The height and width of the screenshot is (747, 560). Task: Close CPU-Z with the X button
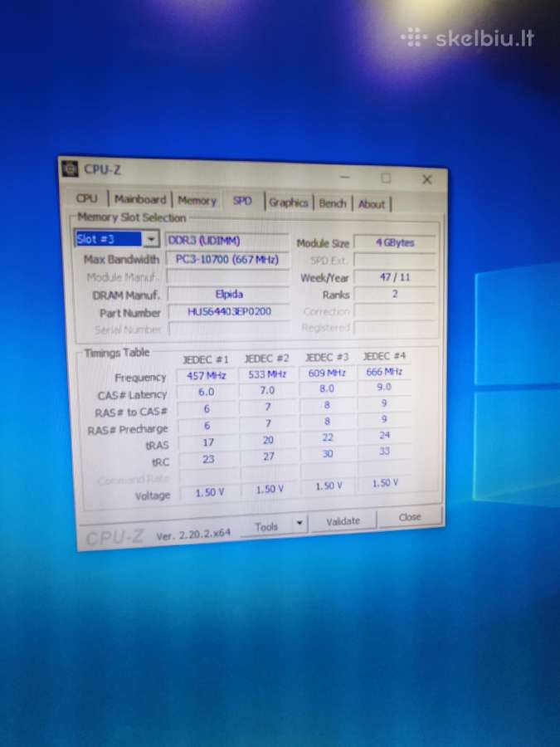point(427,179)
